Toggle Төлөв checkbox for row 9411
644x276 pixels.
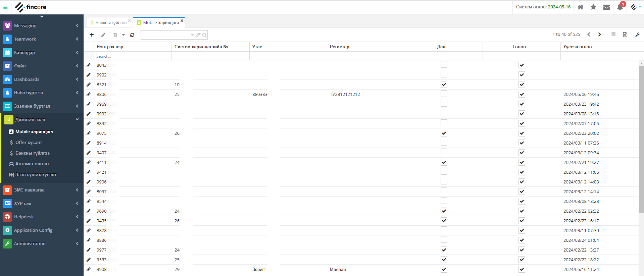522,162
